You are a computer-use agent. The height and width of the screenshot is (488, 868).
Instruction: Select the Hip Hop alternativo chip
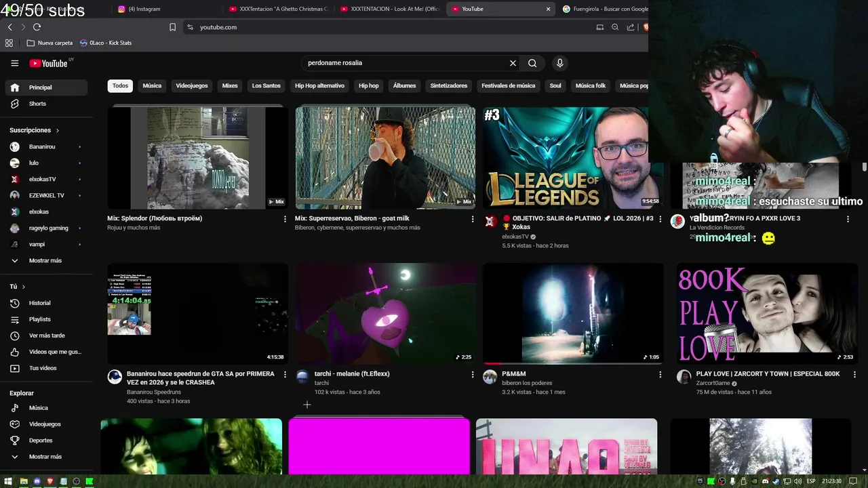[319, 86]
